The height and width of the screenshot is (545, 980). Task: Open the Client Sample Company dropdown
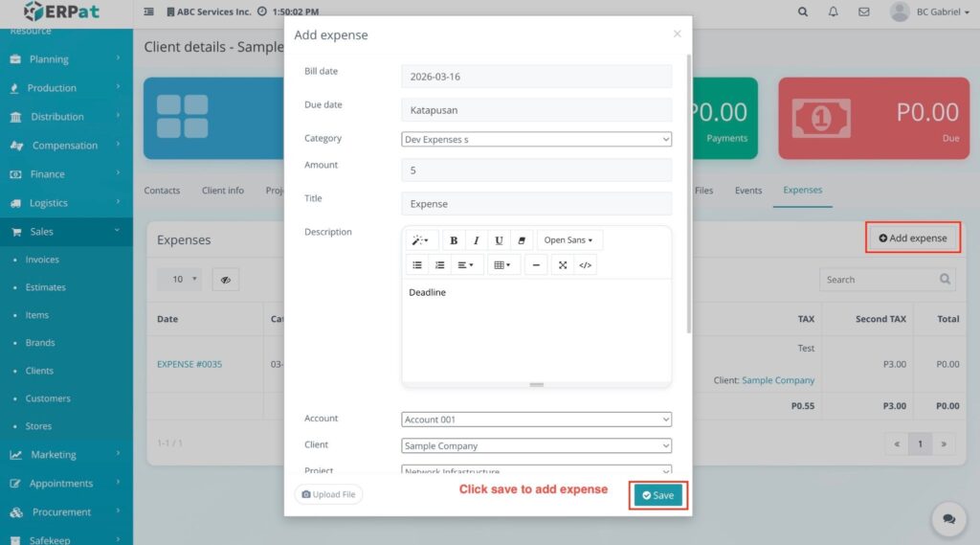[x=536, y=445]
